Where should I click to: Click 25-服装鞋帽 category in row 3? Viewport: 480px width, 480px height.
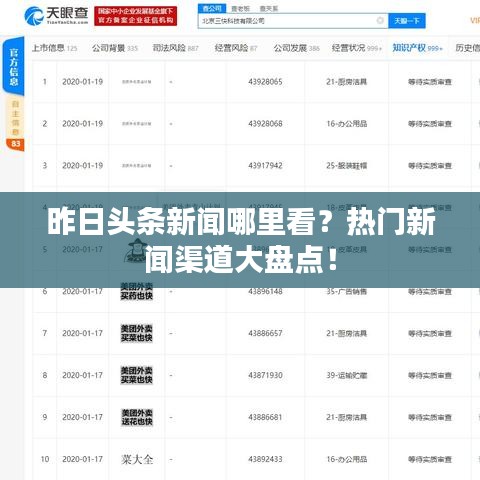pos(347,166)
